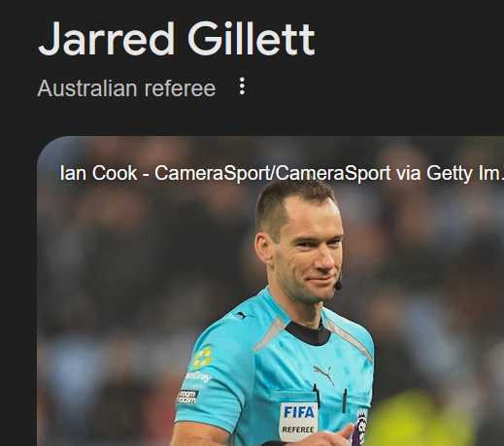Image resolution: width=504 pixels, height=446 pixels.
Task: Click the truncated Getty Im… credit text
Action: coord(465,173)
